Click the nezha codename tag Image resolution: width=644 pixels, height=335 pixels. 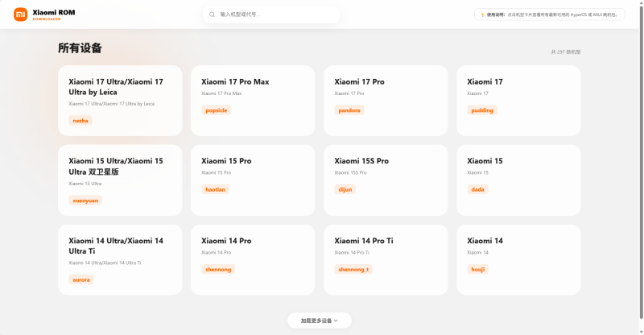point(80,121)
